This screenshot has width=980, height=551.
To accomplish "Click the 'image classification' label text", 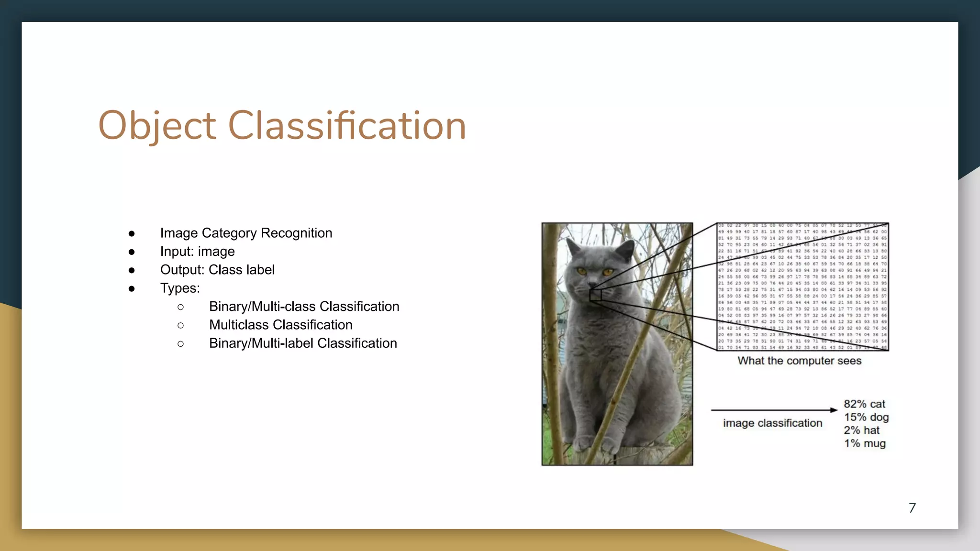I will [x=772, y=423].
